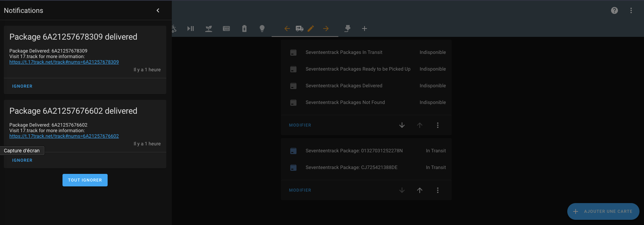The width and height of the screenshot is (644, 225).
Task: Move the Packages In Transit card down
Action: coord(402,125)
